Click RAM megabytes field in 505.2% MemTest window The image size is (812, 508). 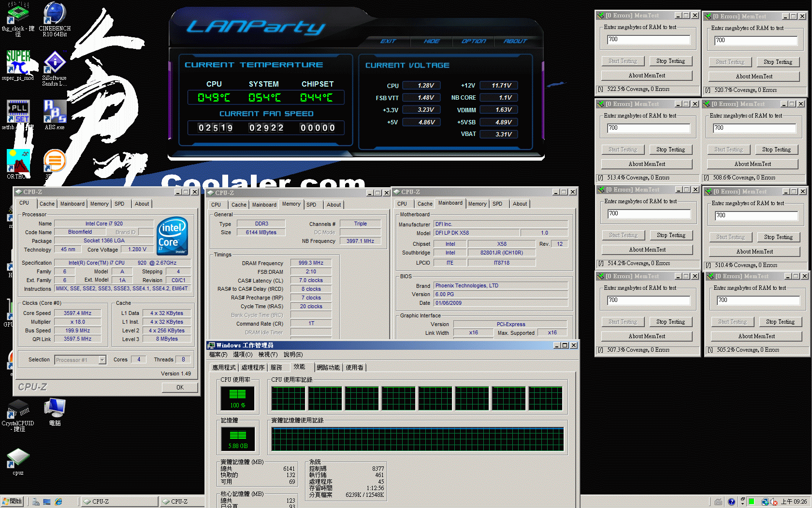tap(758, 300)
